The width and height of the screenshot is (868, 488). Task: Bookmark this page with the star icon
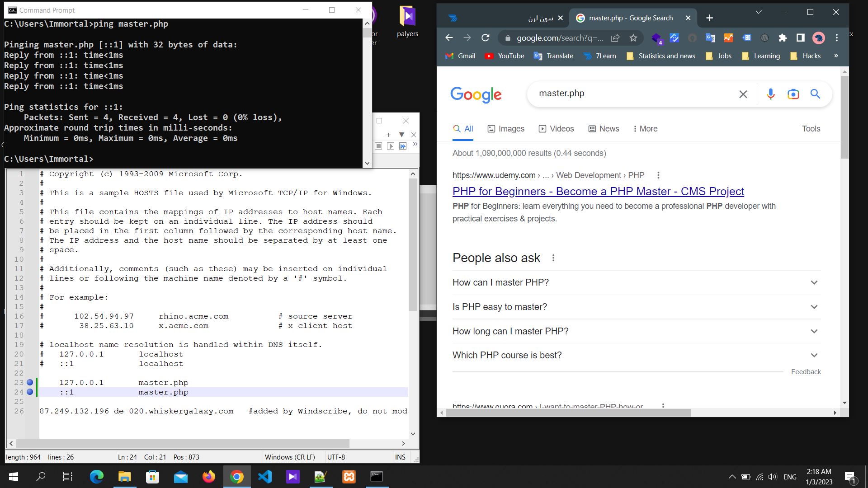click(633, 38)
